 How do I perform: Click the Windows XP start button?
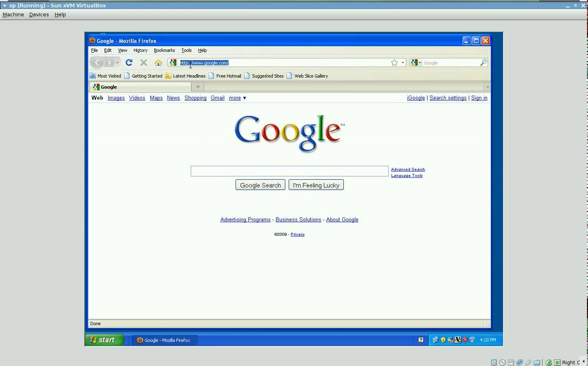(105, 340)
